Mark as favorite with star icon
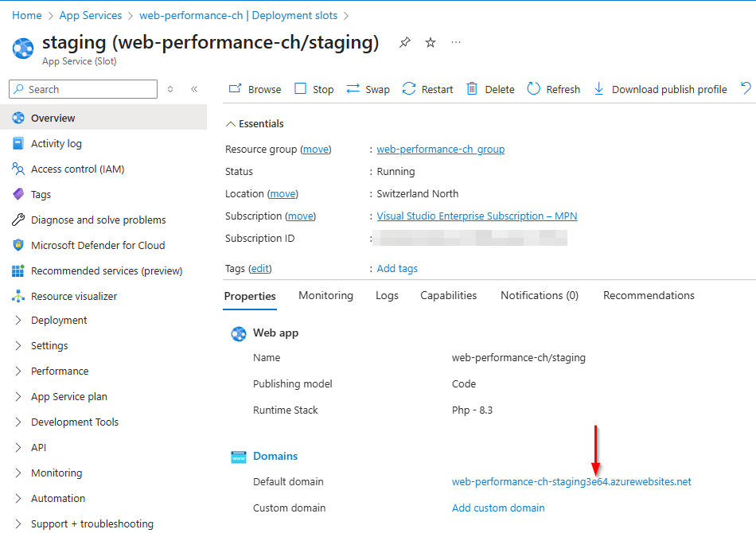Viewport: 756px width, 533px height. [431, 42]
